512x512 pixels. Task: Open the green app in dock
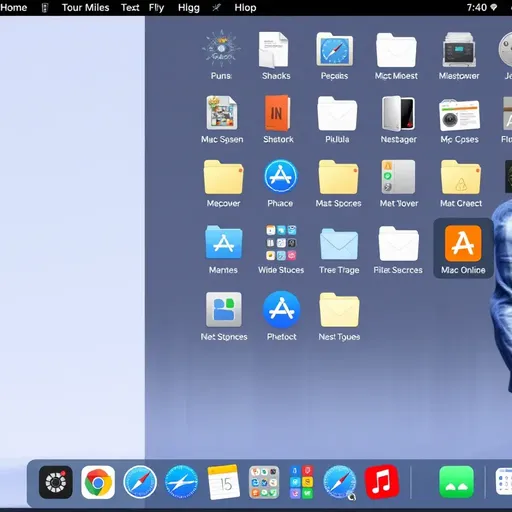pyautogui.click(x=456, y=482)
